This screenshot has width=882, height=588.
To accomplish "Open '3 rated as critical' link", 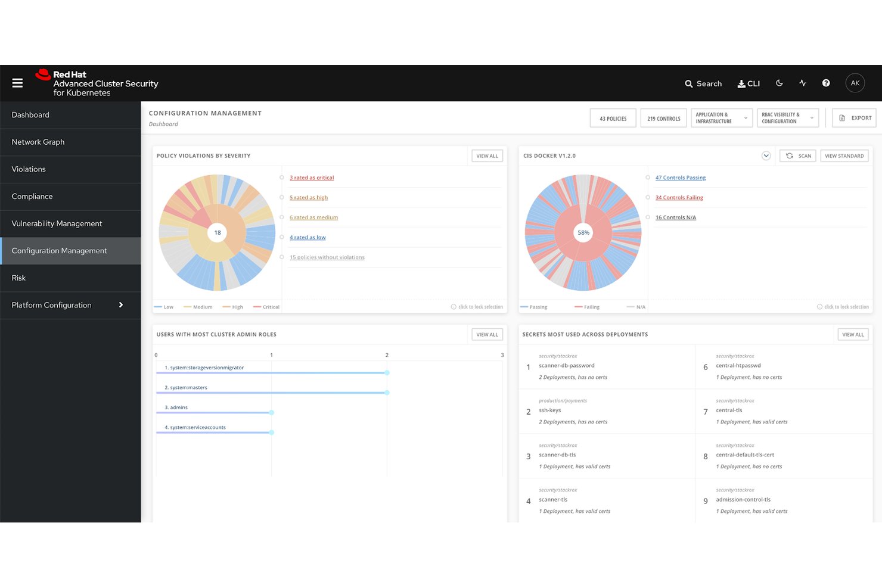I will pos(312,178).
